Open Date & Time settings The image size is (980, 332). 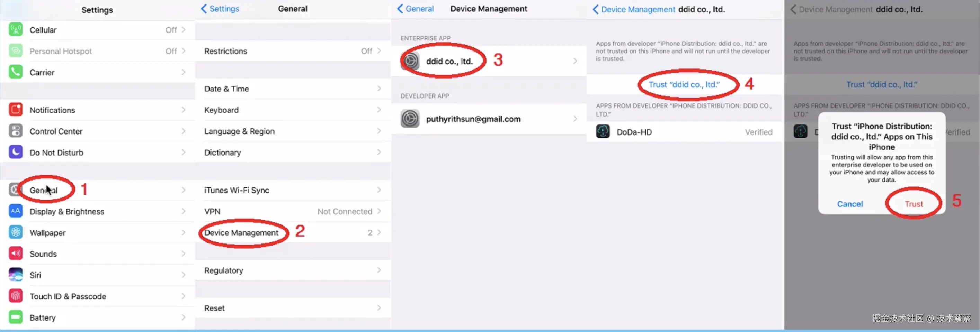tap(293, 89)
